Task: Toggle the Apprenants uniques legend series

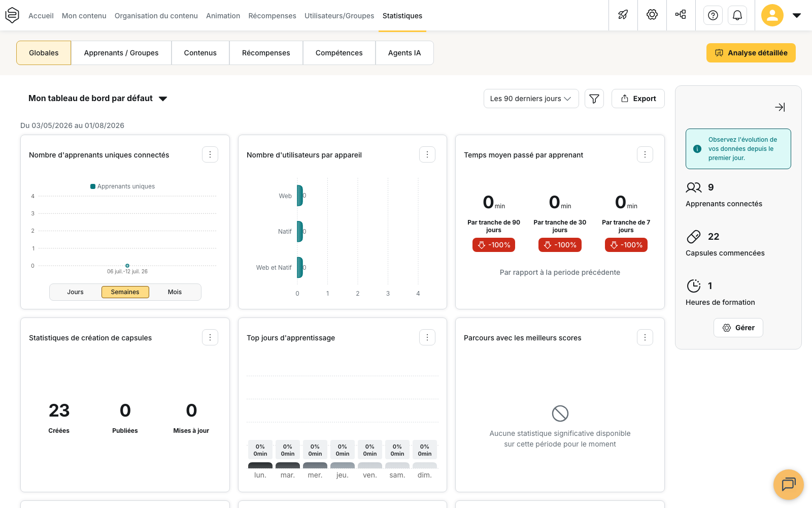Action: 123,186
